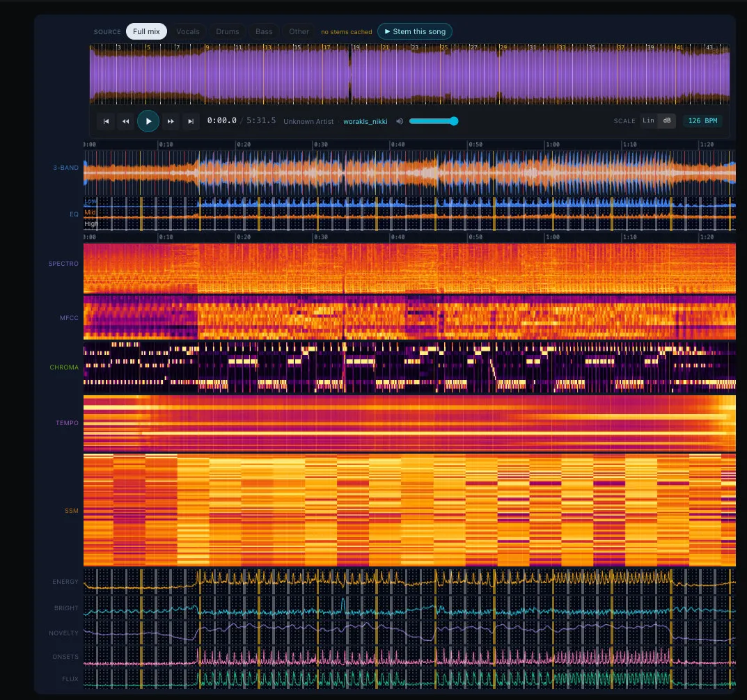Image resolution: width=747 pixels, height=700 pixels.
Task: Click the CHROMA row label
Action: click(64, 367)
